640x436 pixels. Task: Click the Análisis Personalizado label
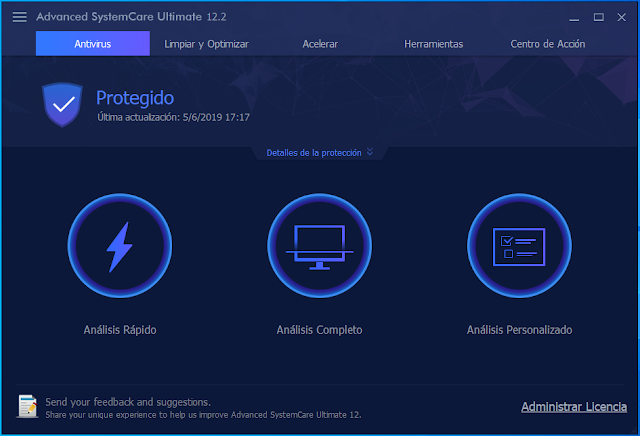click(520, 329)
